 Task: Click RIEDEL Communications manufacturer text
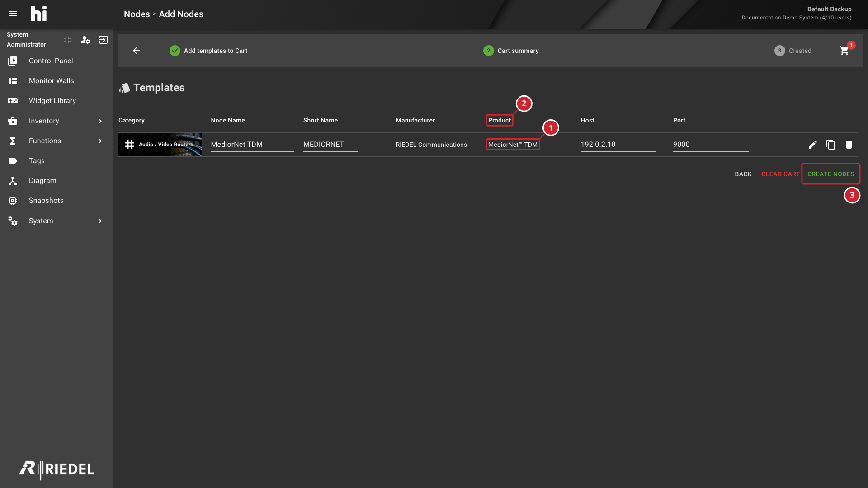tap(431, 145)
